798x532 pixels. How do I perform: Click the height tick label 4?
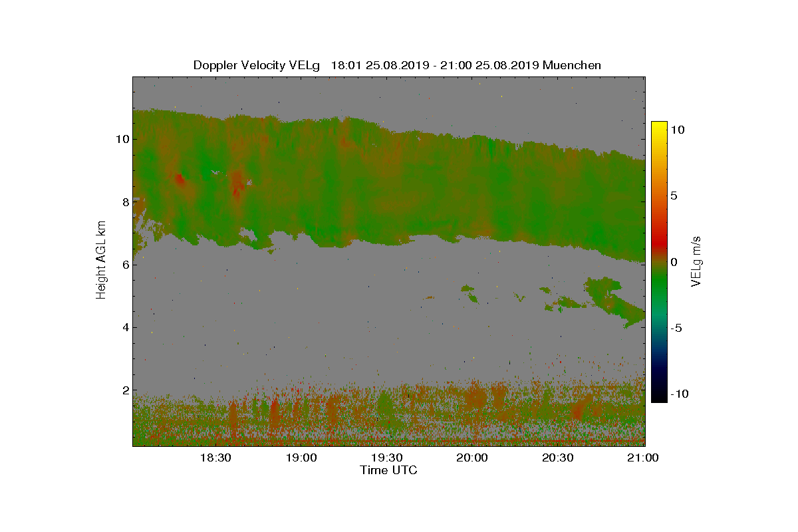(x=125, y=327)
